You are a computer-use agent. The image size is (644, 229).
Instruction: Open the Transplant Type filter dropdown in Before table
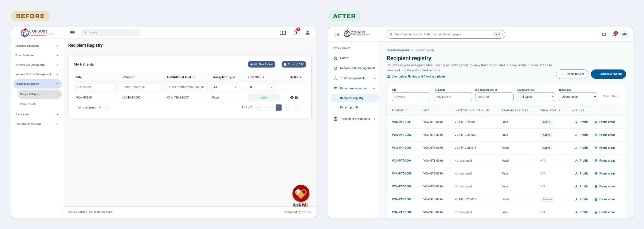click(225, 87)
